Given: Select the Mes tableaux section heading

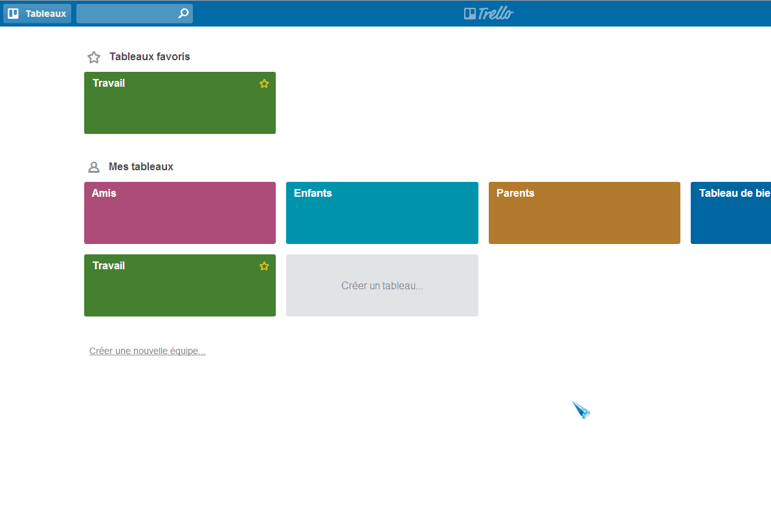Looking at the screenshot, I should pos(141,167).
